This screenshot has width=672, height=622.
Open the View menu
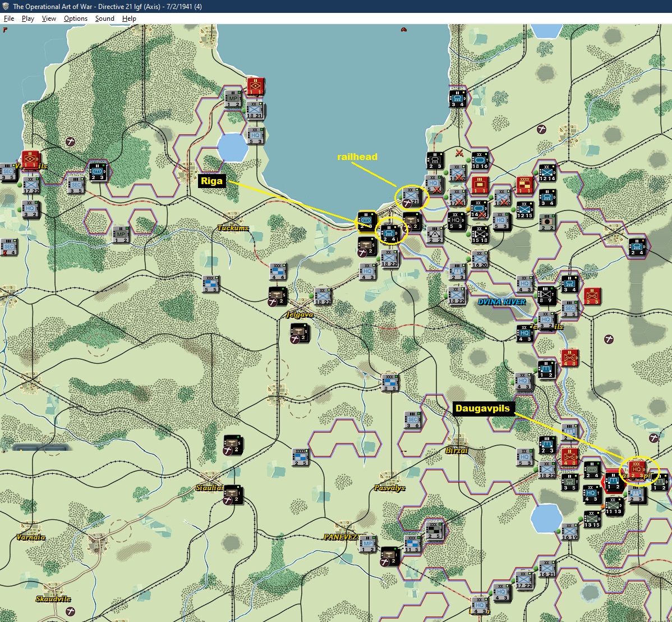click(49, 19)
